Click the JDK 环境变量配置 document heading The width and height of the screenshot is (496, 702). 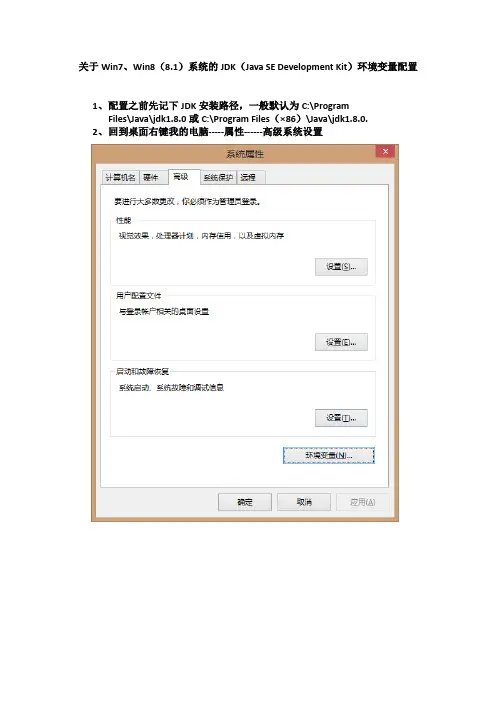click(x=248, y=67)
